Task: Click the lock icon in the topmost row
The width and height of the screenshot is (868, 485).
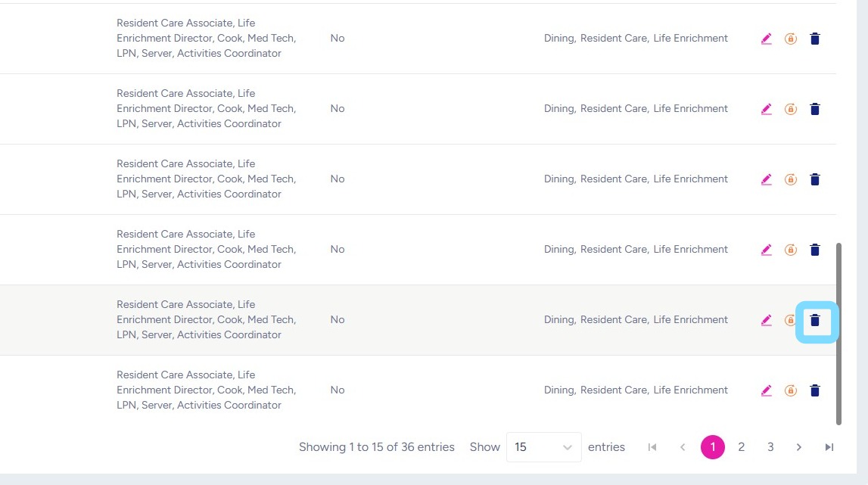Action: coord(791,39)
